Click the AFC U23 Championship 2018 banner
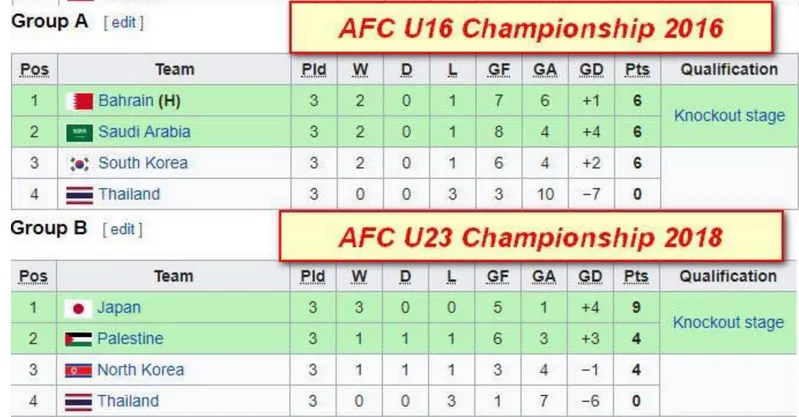799x417 pixels. point(530,238)
